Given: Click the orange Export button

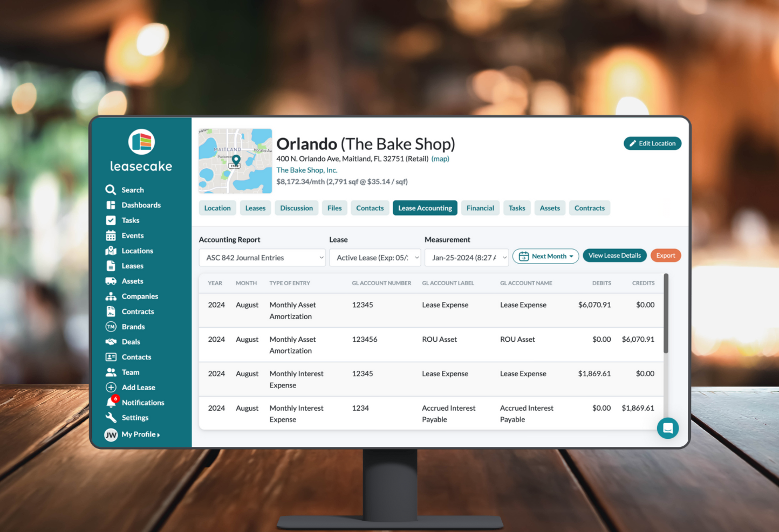Looking at the screenshot, I should [x=666, y=255].
